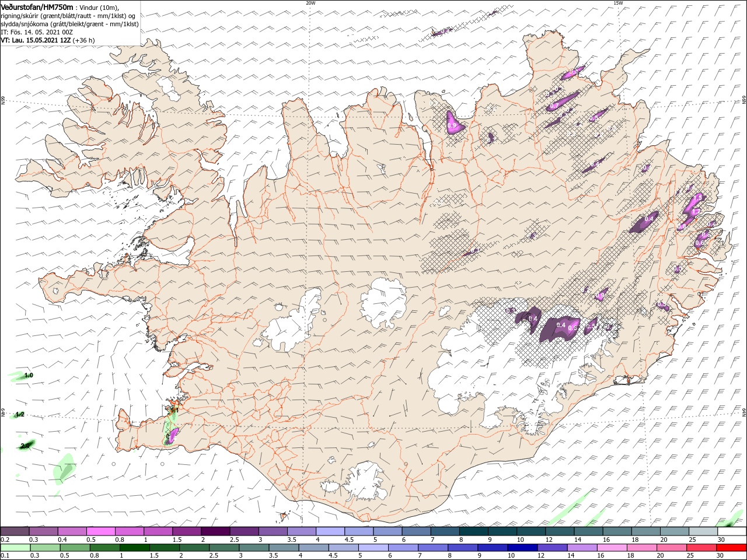This screenshot has height=560, width=747.
Task: Pick the light lavender 5–6 rain legend swatch
Action: (373, 548)
